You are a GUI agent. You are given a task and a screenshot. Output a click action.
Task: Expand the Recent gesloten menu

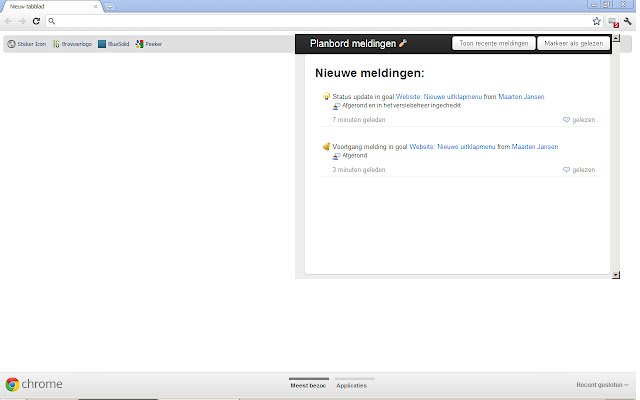point(602,384)
